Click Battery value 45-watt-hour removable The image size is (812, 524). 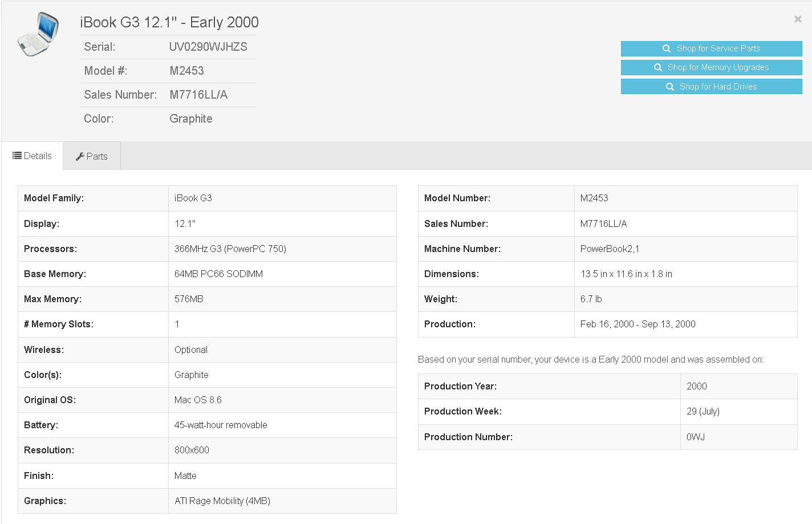(x=221, y=425)
